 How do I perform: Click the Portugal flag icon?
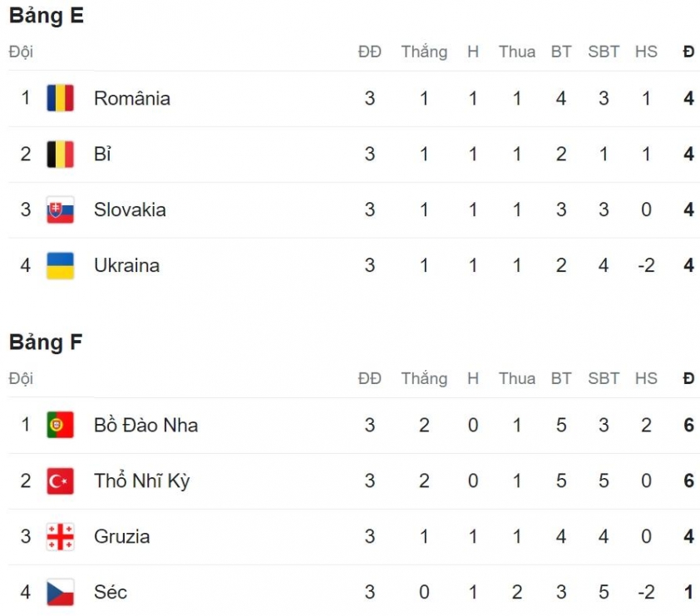pos(60,425)
